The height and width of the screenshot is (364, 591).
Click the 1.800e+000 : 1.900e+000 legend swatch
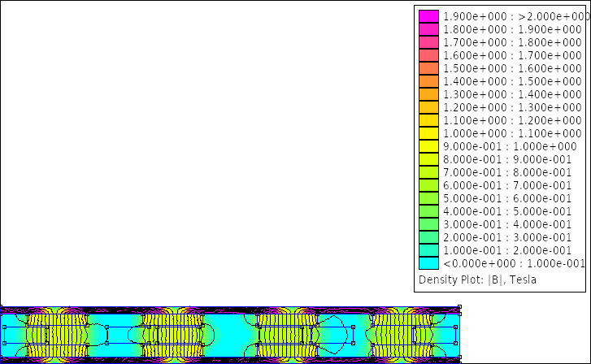(x=428, y=29)
